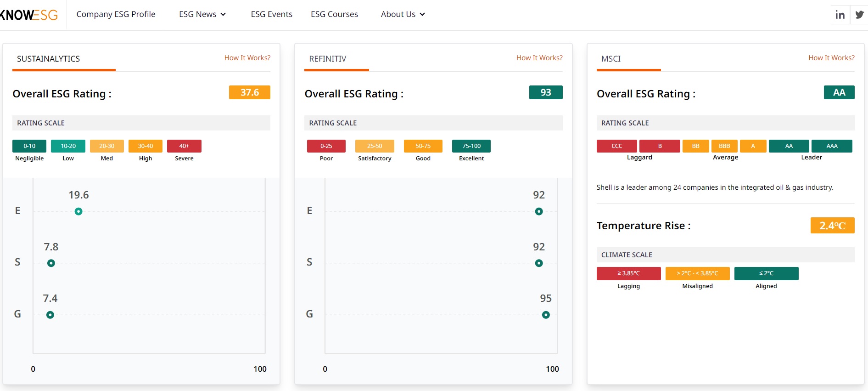Go to ESG Events page
Screen dimensions: 868x391
pos(271,14)
